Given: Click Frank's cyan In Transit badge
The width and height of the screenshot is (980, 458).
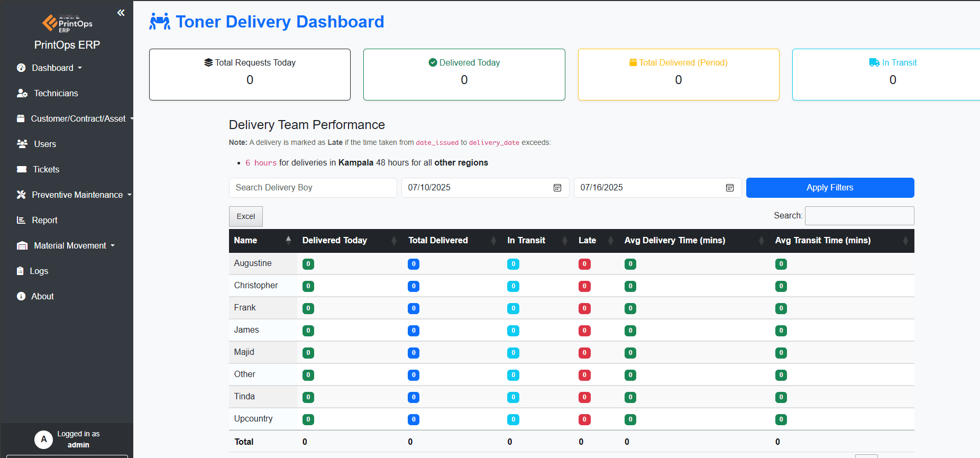Looking at the screenshot, I should [513, 308].
